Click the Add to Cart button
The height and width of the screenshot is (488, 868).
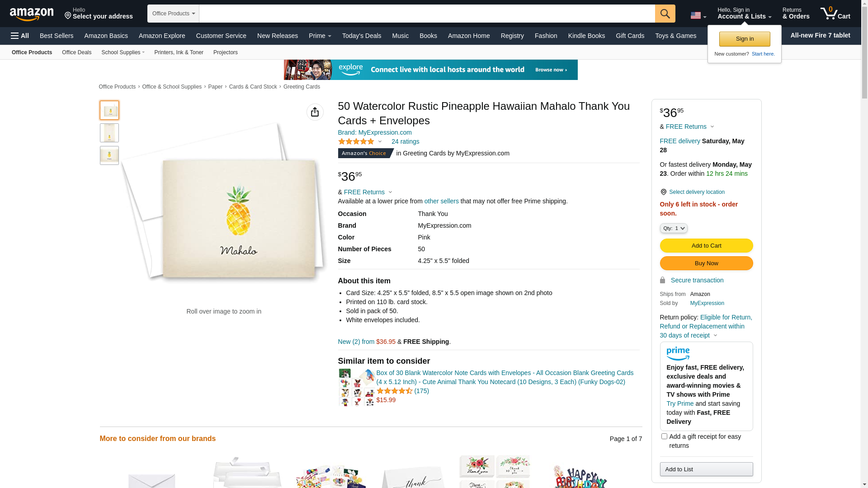706,245
